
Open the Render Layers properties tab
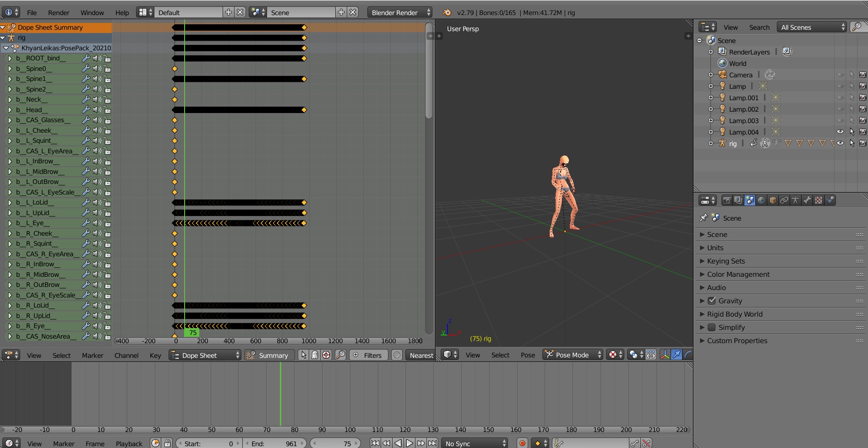[x=738, y=200]
